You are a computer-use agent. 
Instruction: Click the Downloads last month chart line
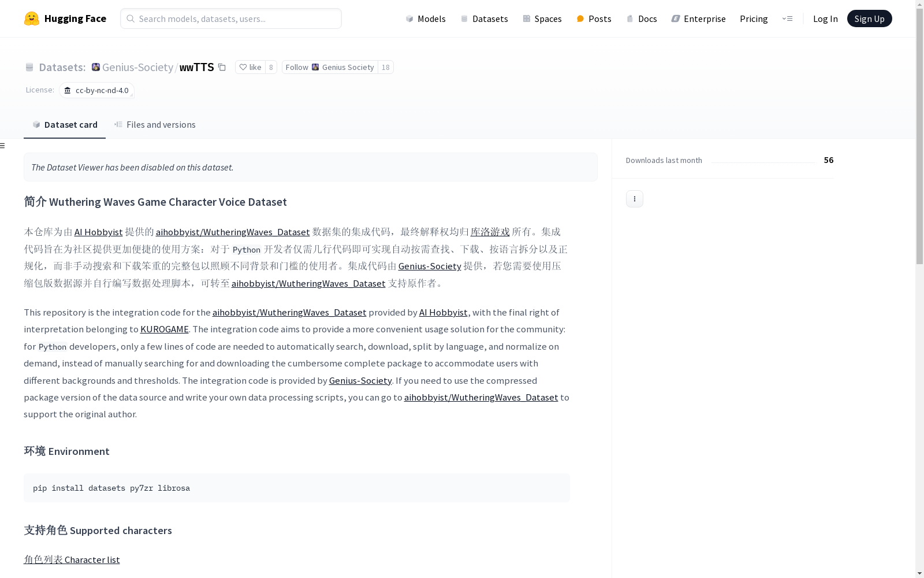coord(763,162)
